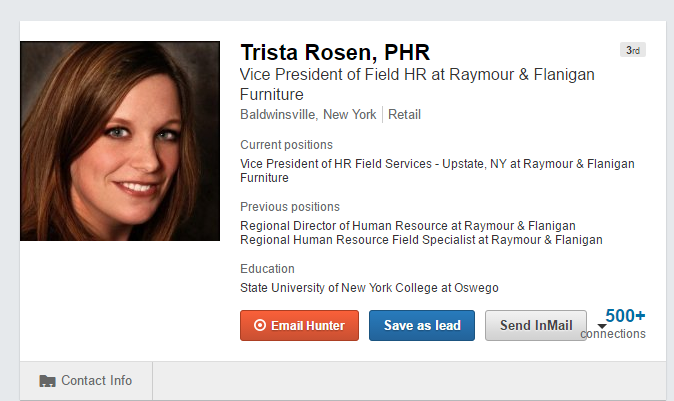Click the Email Hunter target icon
Viewport: 674px width, 401px height.
tap(260, 325)
